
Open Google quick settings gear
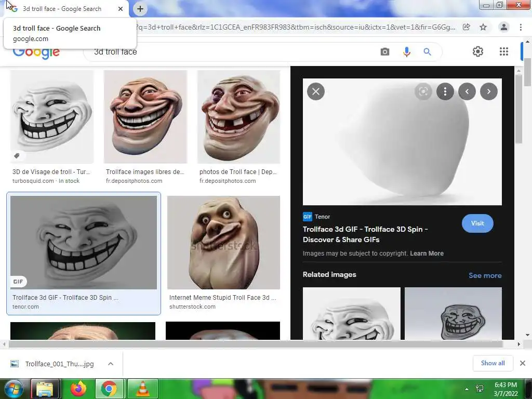pos(478,51)
